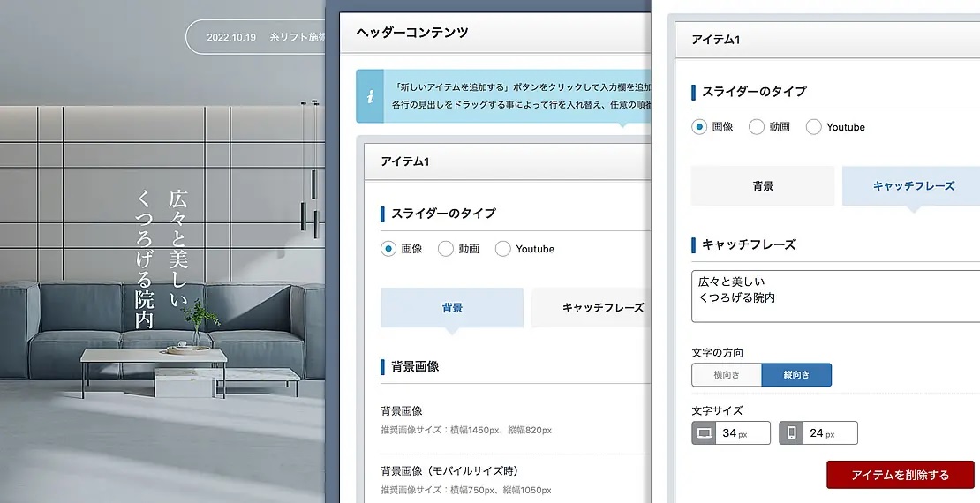Open 背景 tab above the 背景画像 section
This screenshot has width=980, height=503.
[x=452, y=308]
